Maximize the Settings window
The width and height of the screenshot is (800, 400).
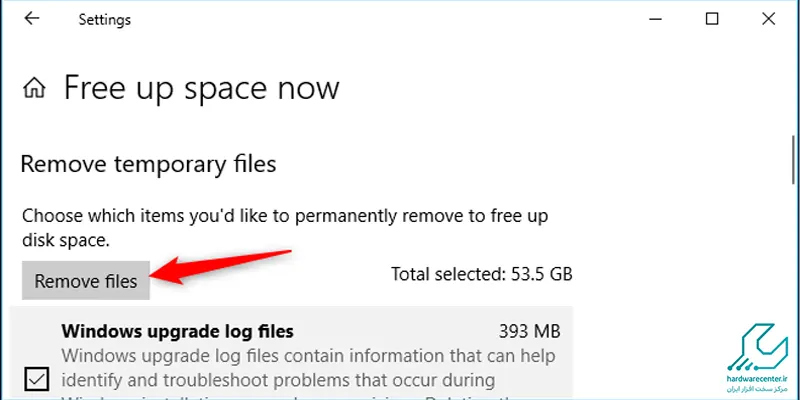click(712, 19)
